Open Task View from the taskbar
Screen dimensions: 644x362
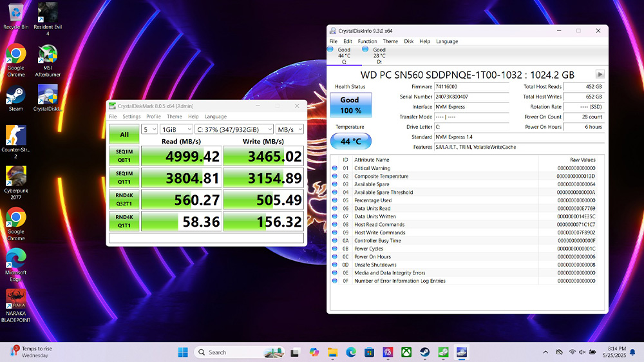point(294,352)
